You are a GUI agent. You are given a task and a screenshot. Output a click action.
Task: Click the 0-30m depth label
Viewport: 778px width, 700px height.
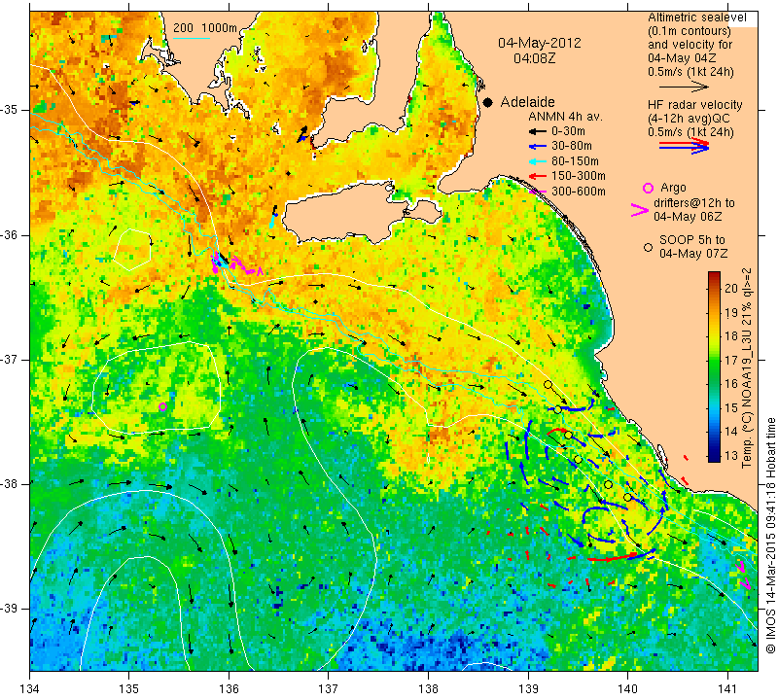(x=568, y=131)
